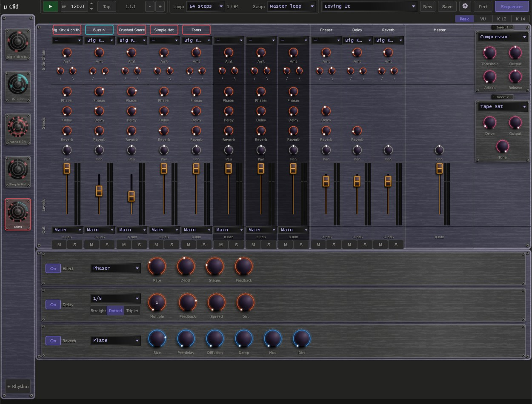
Task: Start playback with the green play button
Action: click(x=50, y=6)
